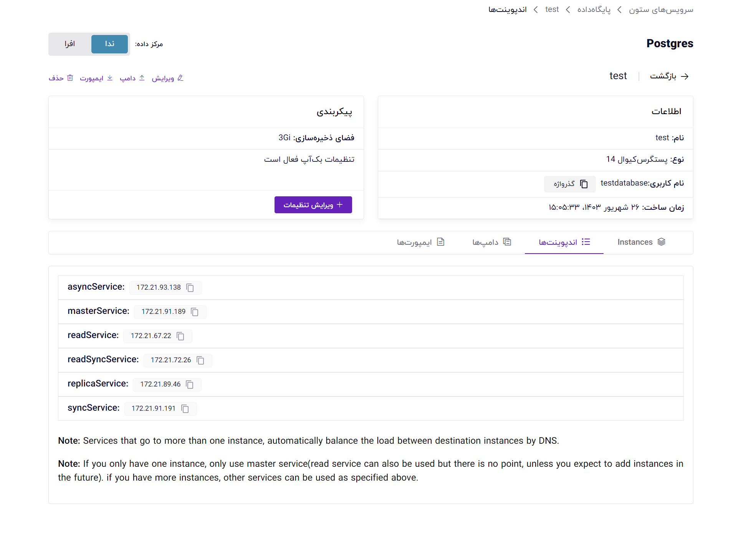Click the layers icon on Instances tab

pyautogui.click(x=661, y=242)
